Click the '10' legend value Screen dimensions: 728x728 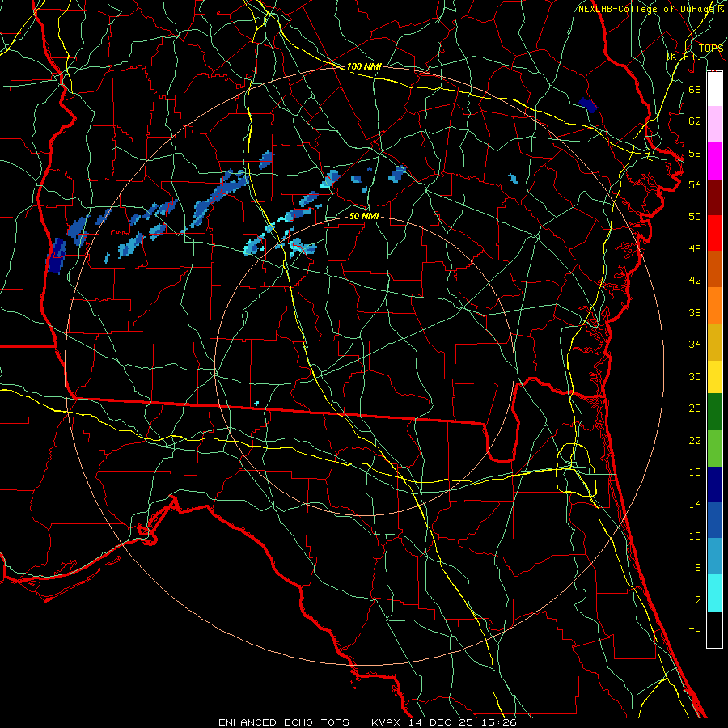tap(695, 536)
